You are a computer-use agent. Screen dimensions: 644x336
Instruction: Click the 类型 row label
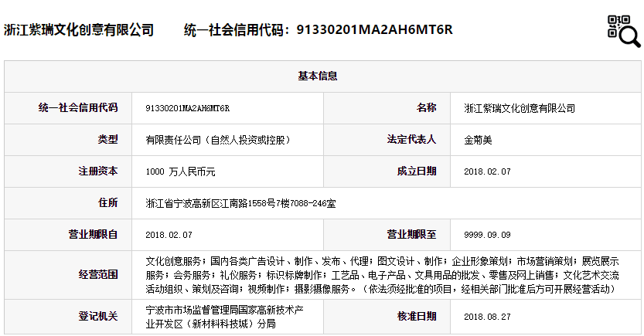(108, 140)
